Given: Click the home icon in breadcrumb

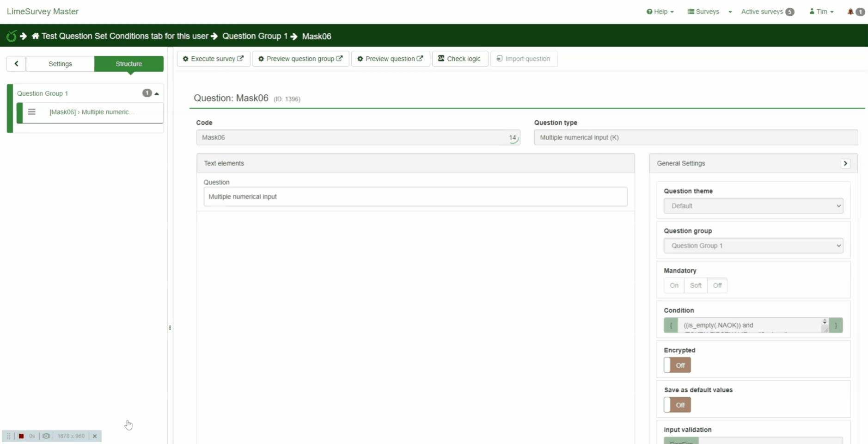Looking at the screenshot, I should [x=36, y=36].
